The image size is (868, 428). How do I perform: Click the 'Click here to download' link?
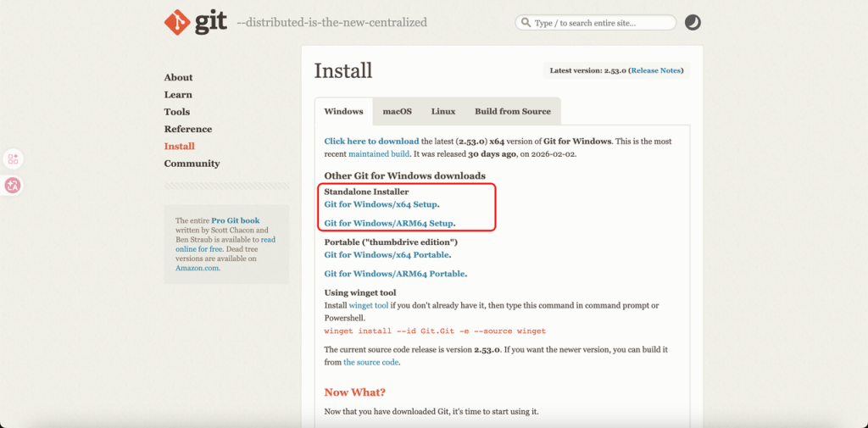371,141
